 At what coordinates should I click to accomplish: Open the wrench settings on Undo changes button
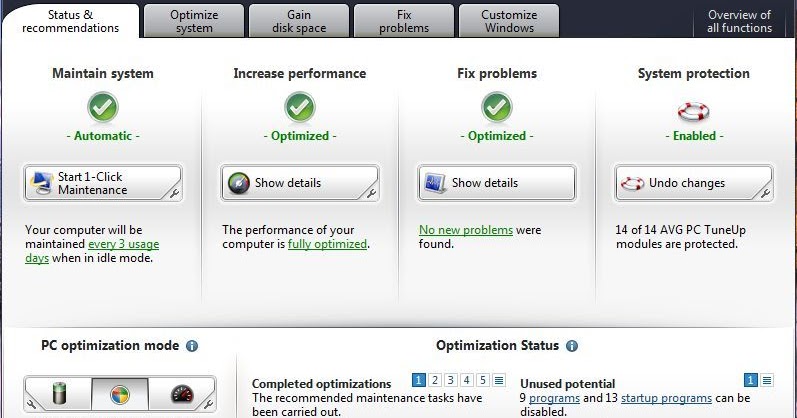[x=765, y=194]
